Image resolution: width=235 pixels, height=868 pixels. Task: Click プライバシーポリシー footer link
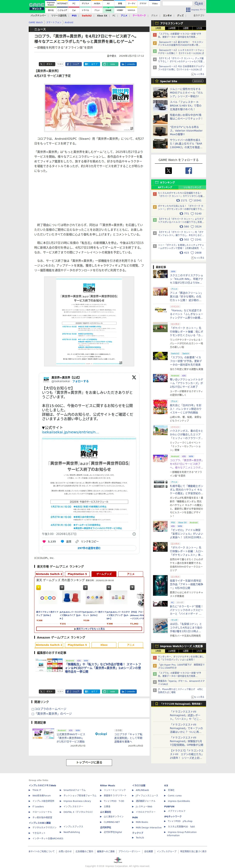click(129, 852)
